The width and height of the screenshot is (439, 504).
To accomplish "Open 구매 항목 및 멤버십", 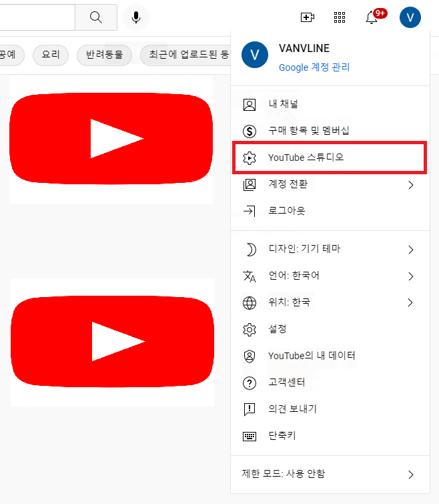I will pos(330,131).
